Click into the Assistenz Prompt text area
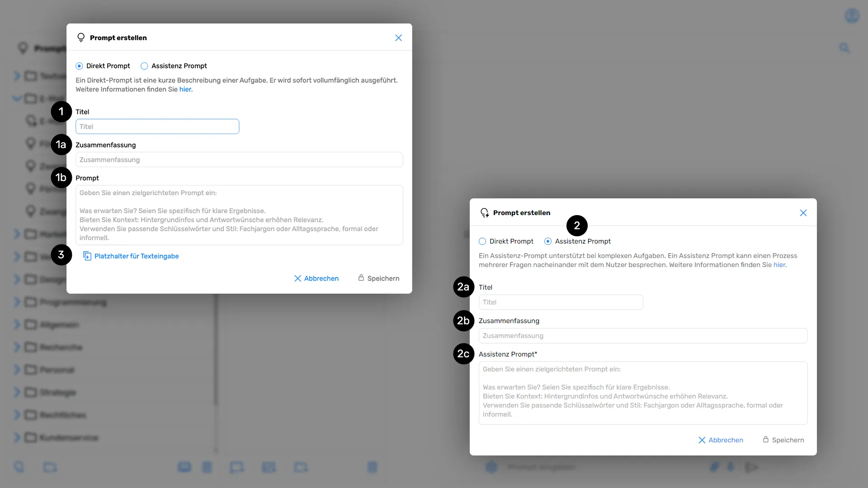This screenshot has width=868, height=488. tap(643, 392)
